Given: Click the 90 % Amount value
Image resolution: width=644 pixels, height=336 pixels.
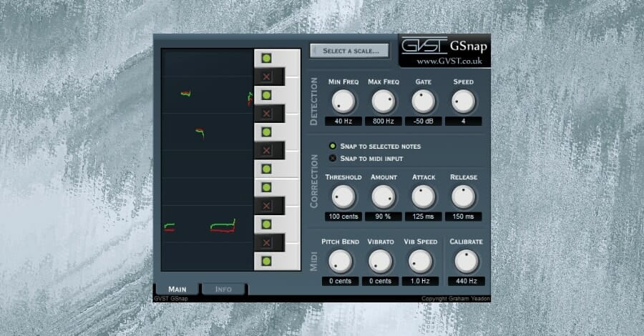Looking at the screenshot, I should pos(384,217).
